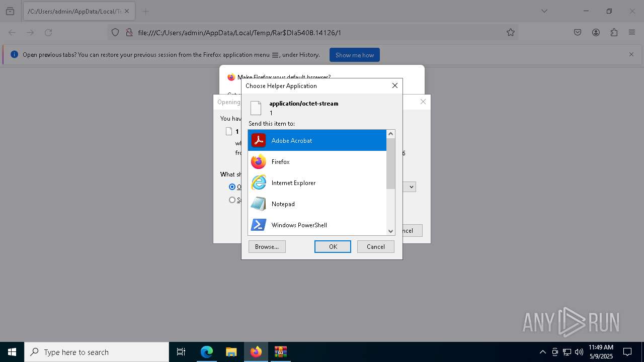Select the Save File radio button

point(232,200)
